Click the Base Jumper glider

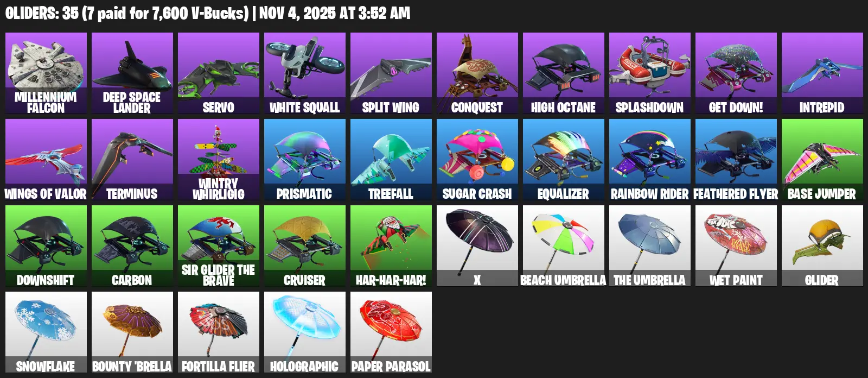click(x=822, y=160)
